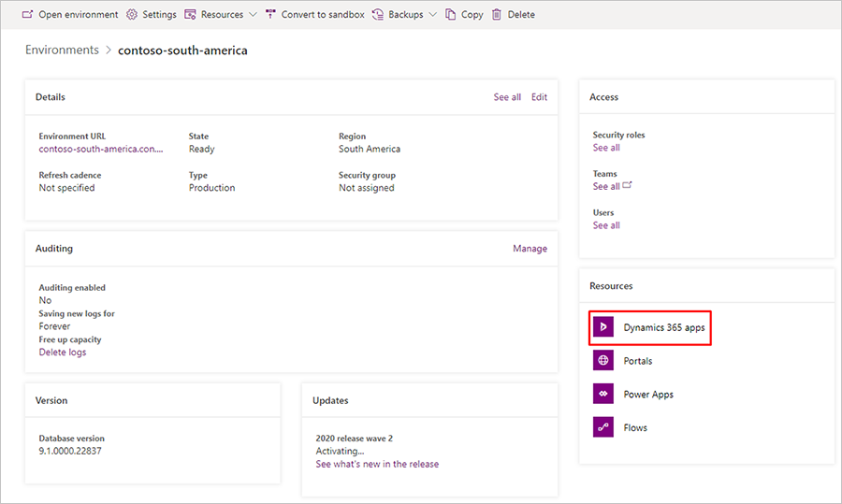Screen dimensions: 842x504
Task: Click the Settings gear icon
Action: pos(132,14)
